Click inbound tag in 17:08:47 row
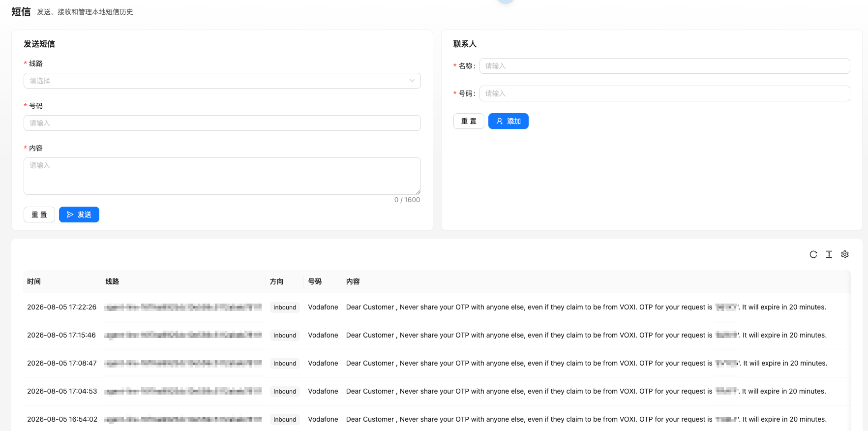 pyautogui.click(x=285, y=364)
